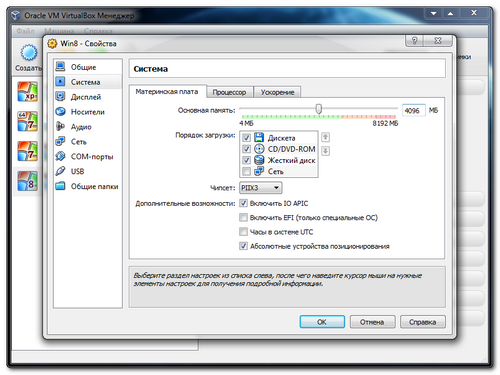Go to Носители storage settings
The height and width of the screenshot is (375, 500).
click(x=87, y=112)
